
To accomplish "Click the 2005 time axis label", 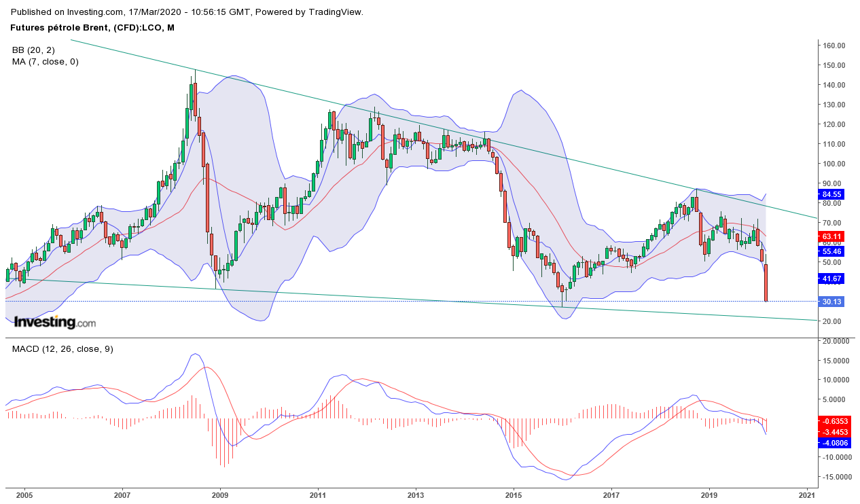I will coord(24,495).
